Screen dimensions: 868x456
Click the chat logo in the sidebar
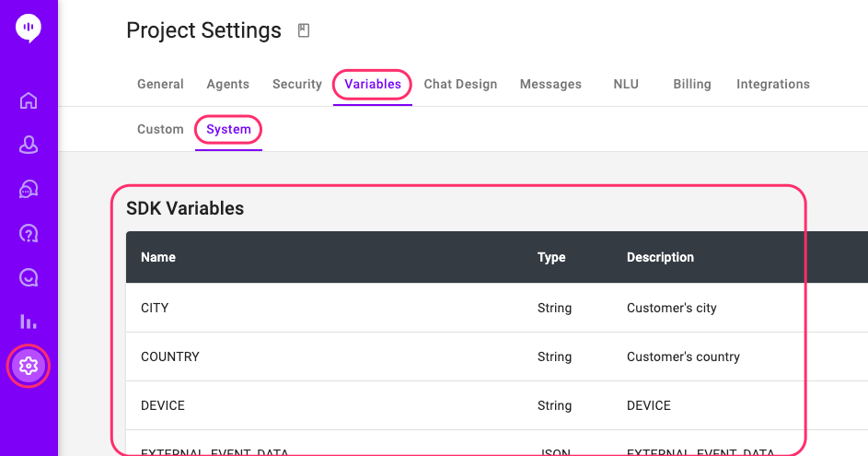click(x=29, y=28)
